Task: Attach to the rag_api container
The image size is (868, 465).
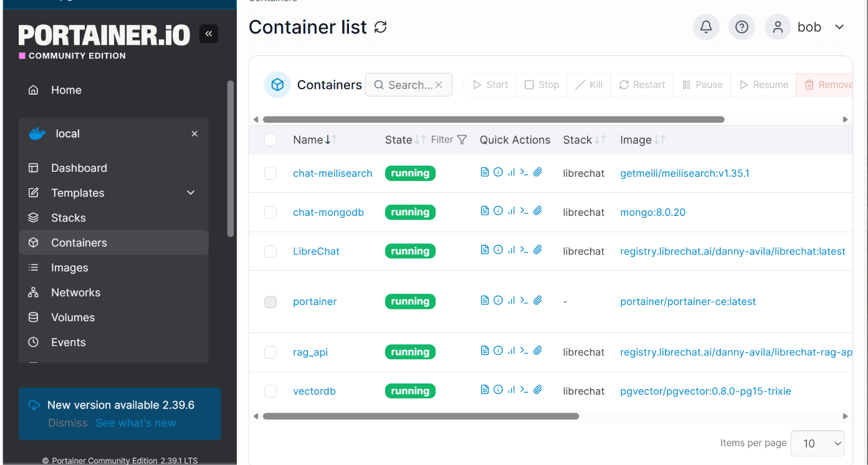Action: pos(538,351)
